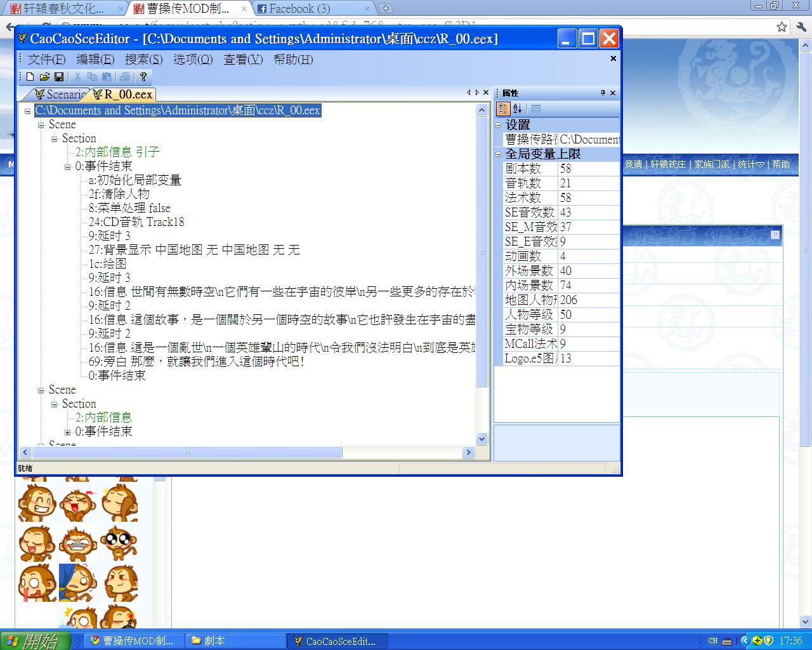Select the '2f:清除人物' tree item

click(119, 194)
